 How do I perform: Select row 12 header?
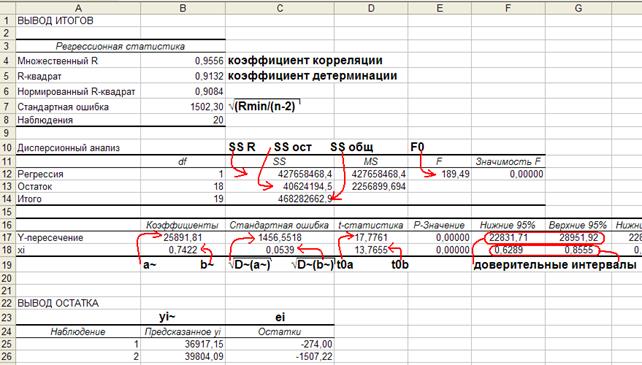pos(7,174)
